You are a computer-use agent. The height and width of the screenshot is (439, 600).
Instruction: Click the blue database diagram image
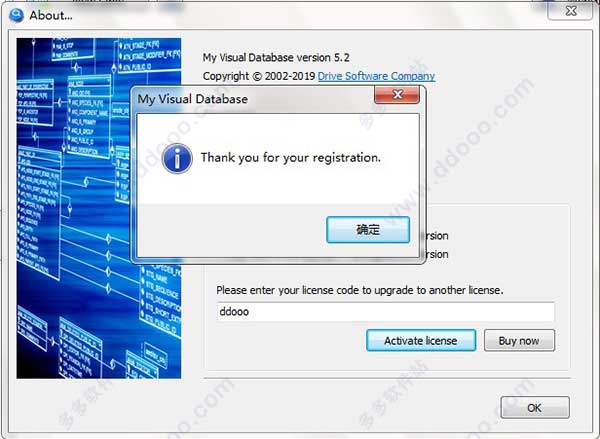(99, 208)
